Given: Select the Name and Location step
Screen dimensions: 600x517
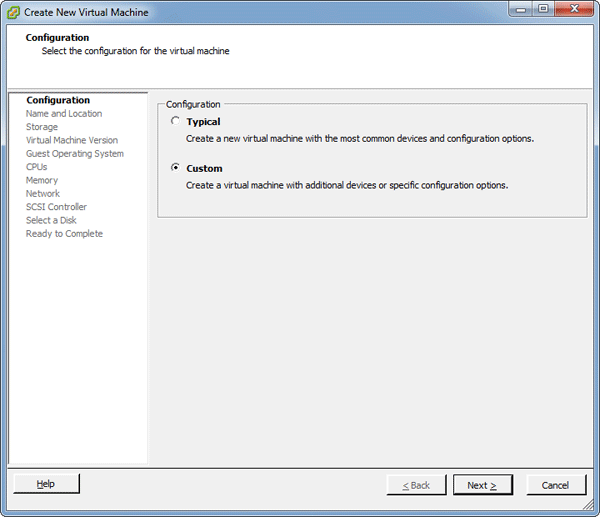Looking at the screenshot, I should click(x=64, y=114).
